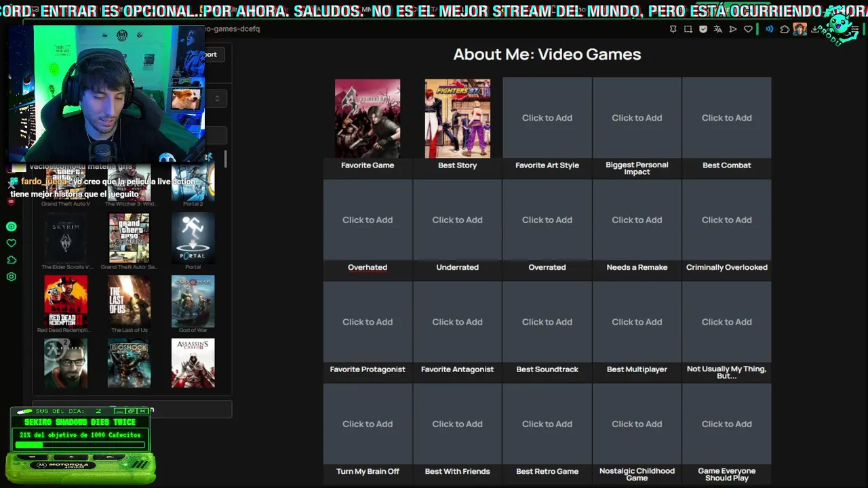868x488 pixels.
Task: Select the Skyrim cover thumbnail
Action: (66, 238)
